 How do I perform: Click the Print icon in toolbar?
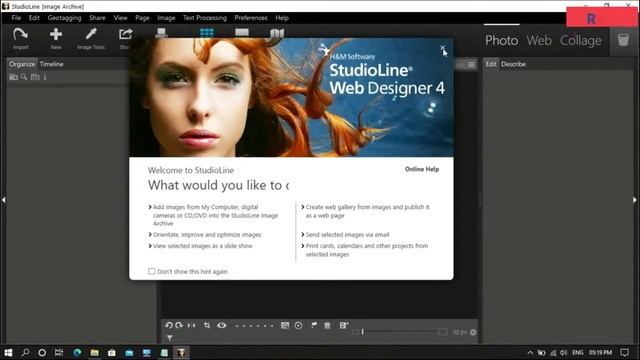161,33
